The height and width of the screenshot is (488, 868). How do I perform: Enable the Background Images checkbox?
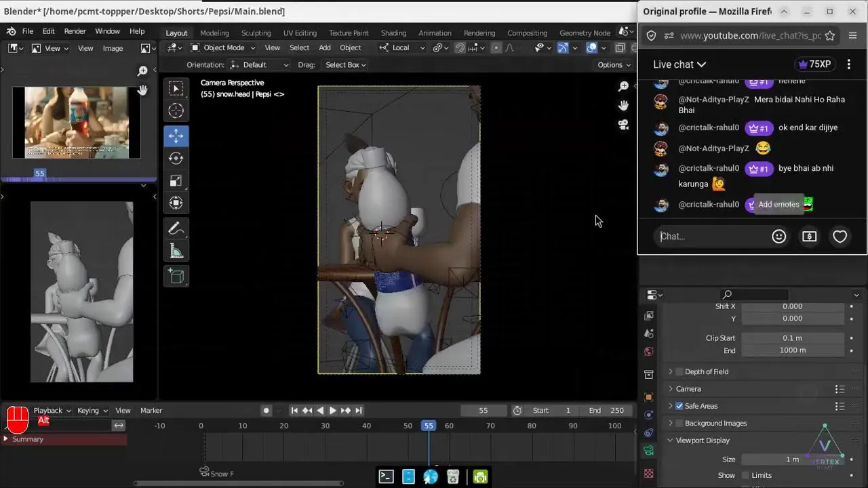(x=679, y=423)
